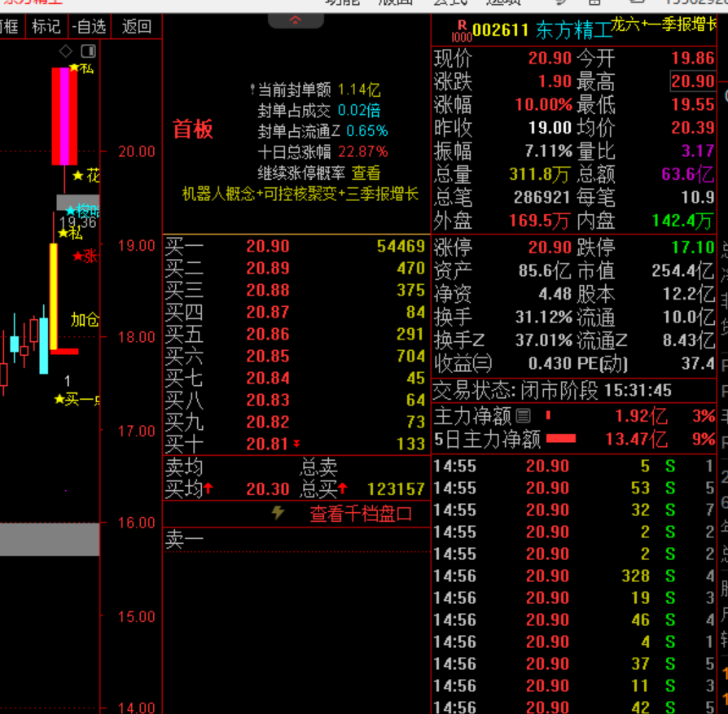
Task: Click the 主力净额 value 1.92亿
Action: (641, 416)
